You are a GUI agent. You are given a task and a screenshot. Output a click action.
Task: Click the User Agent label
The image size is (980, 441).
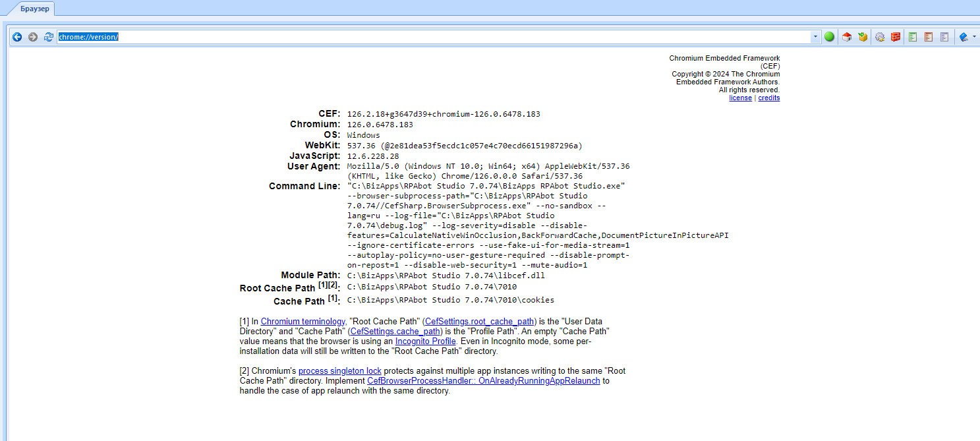[314, 166]
